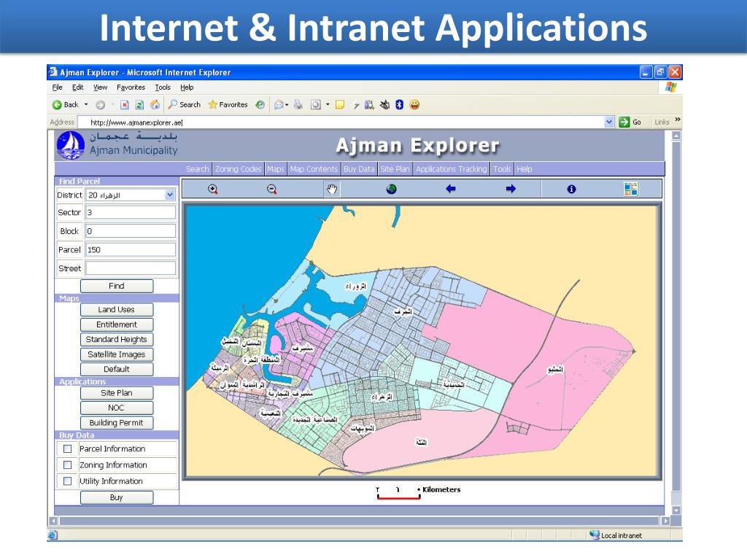Open the Favorites star in the toolbar

(x=228, y=105)
